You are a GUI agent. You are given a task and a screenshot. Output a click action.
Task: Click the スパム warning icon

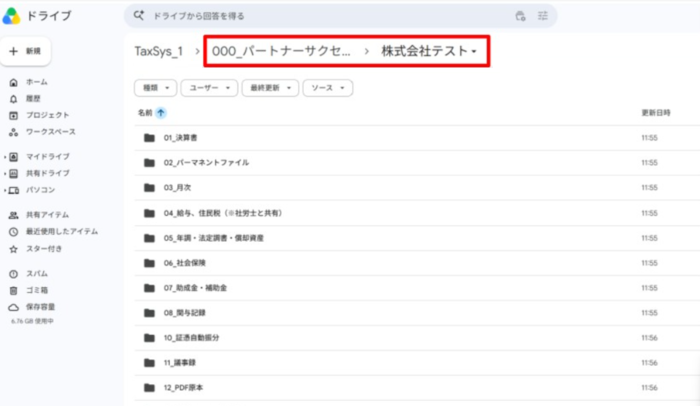coord(13,274)
